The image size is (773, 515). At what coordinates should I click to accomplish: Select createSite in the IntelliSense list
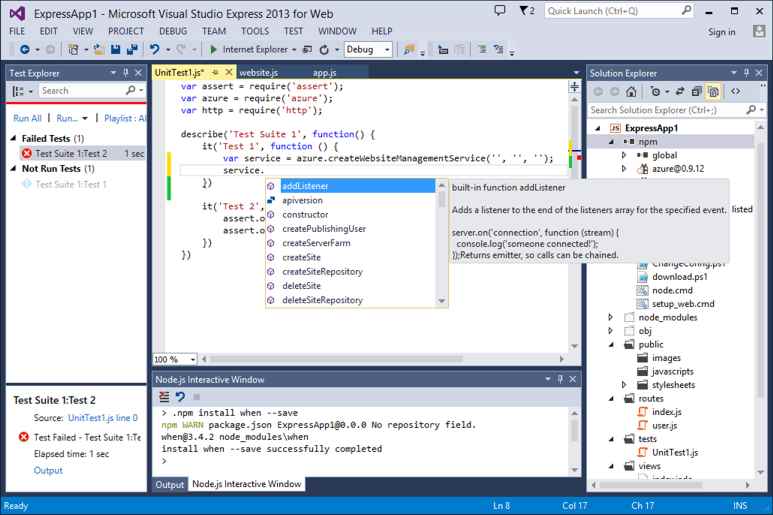click(x=301, y=257)
